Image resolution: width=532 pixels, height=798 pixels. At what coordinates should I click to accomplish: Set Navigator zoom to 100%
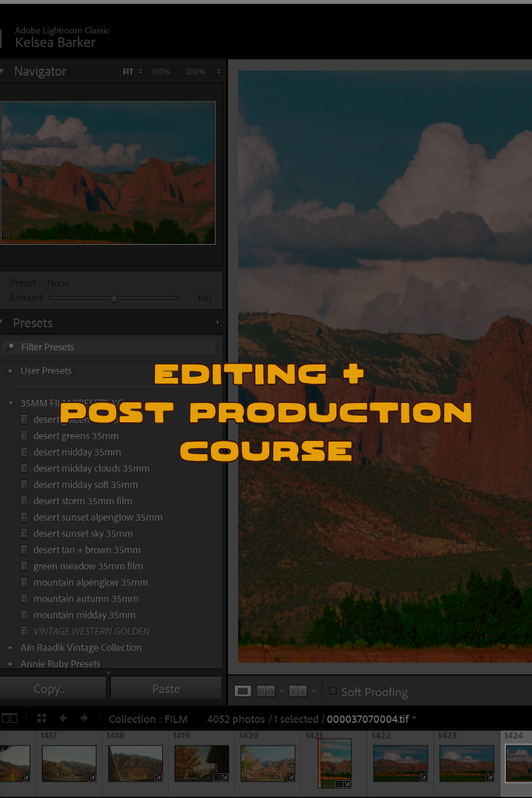tap(161, 72)
